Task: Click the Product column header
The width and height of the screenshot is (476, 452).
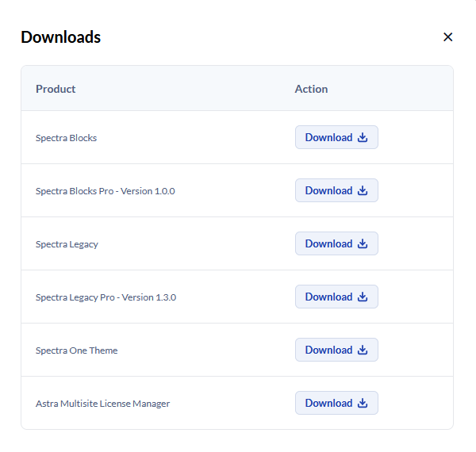Action: point(56,89)
